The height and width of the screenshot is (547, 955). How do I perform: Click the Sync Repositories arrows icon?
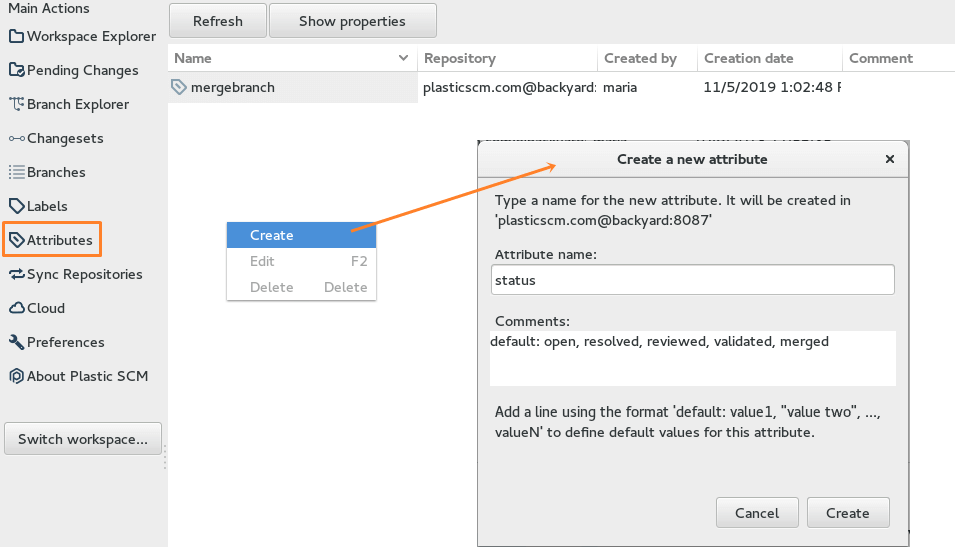click(16, 274)
